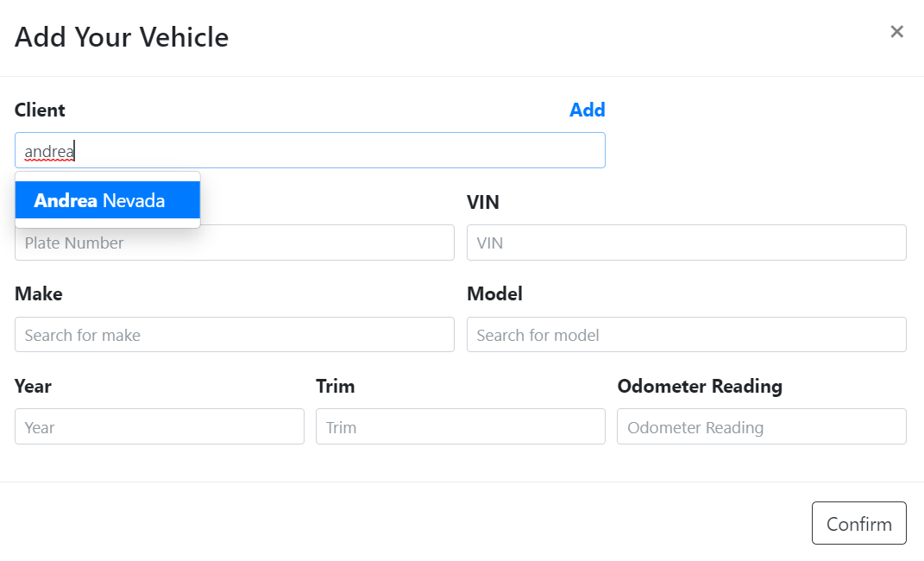Click the Add link next to Client
This screenshot has height=561, width=924.
[588, 110]
